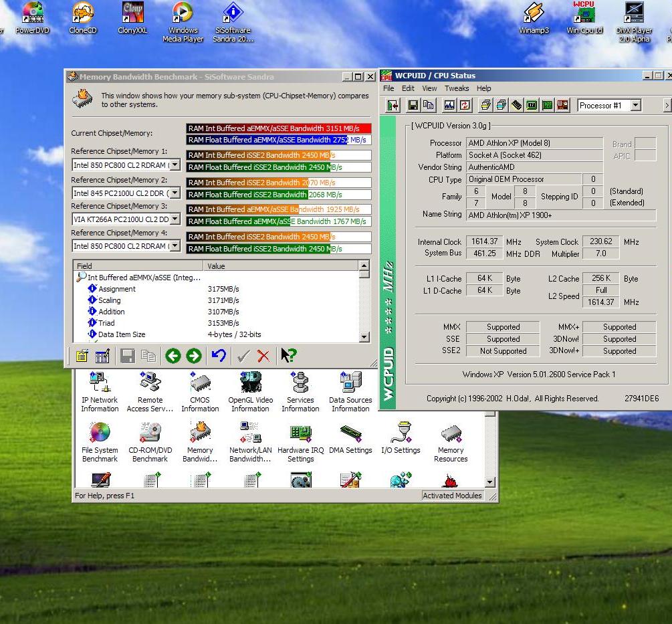Open the graph monitor icon in WCPUID toolbar
The width and height of the screenshot is (672, 624).
[x=449, y=105]
